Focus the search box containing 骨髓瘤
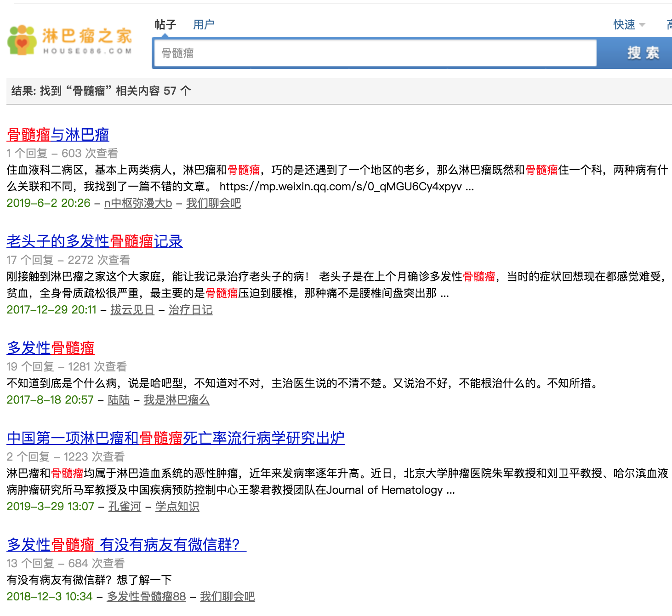This screenshot has width=672, height=616. [375, 53]
